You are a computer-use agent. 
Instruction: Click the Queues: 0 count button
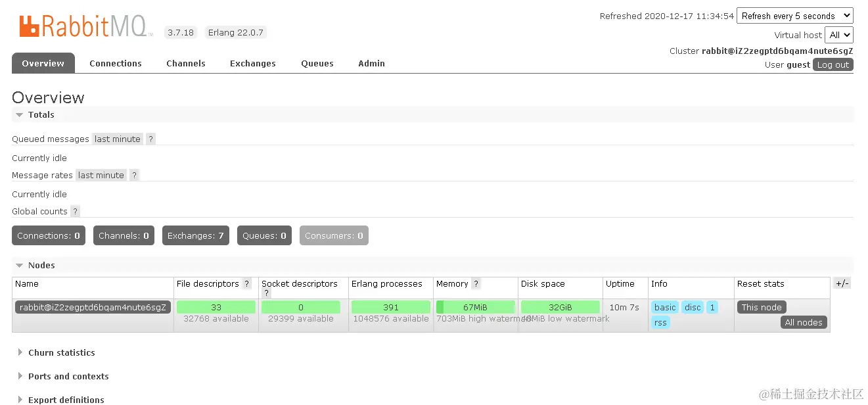click(x=264, y=235)
